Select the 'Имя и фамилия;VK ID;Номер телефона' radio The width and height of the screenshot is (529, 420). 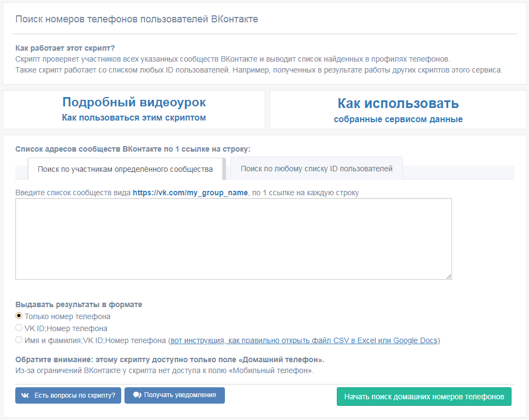(19, 340)
